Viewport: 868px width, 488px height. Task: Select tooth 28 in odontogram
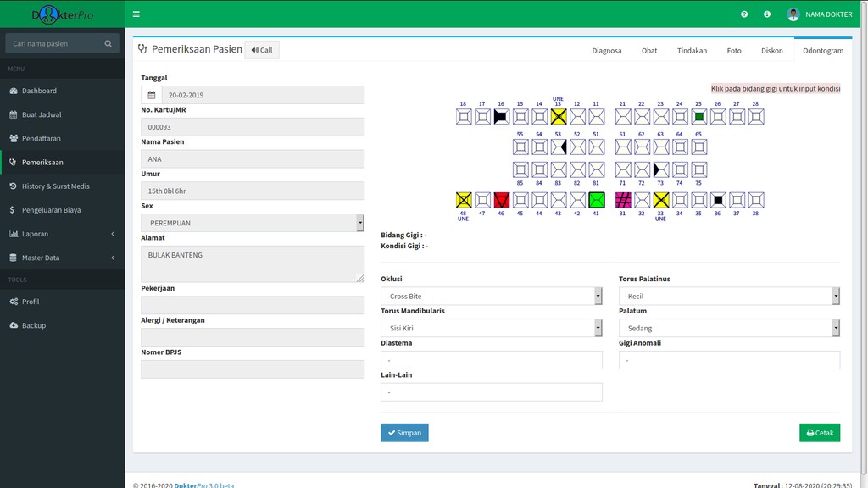point(755,117)
